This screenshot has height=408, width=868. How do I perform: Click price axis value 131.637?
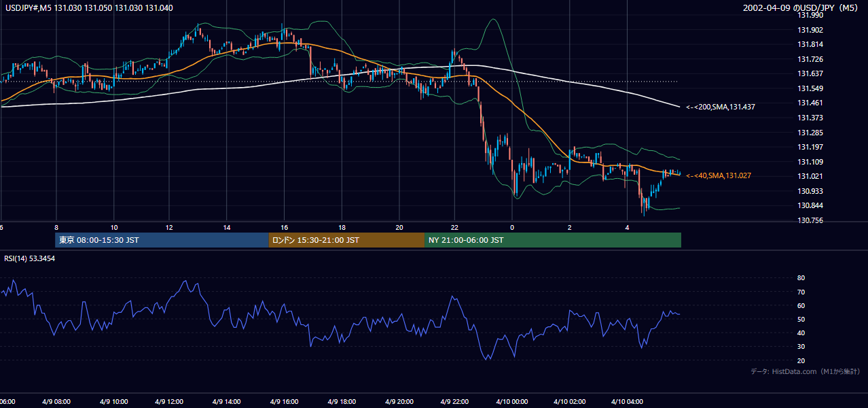811,74
